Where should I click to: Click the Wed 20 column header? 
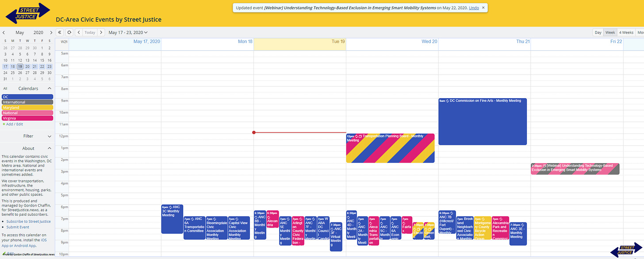(x=429, y=42)
